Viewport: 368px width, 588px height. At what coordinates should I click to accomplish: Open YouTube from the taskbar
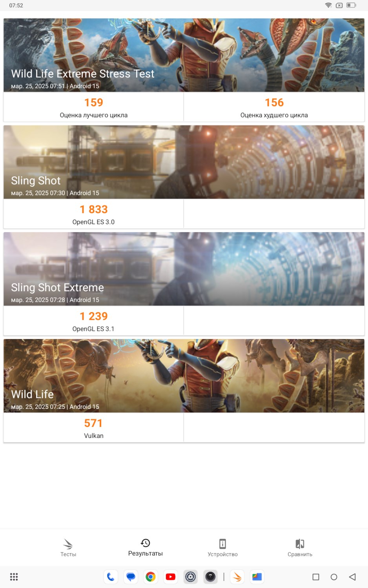[171, 577]
